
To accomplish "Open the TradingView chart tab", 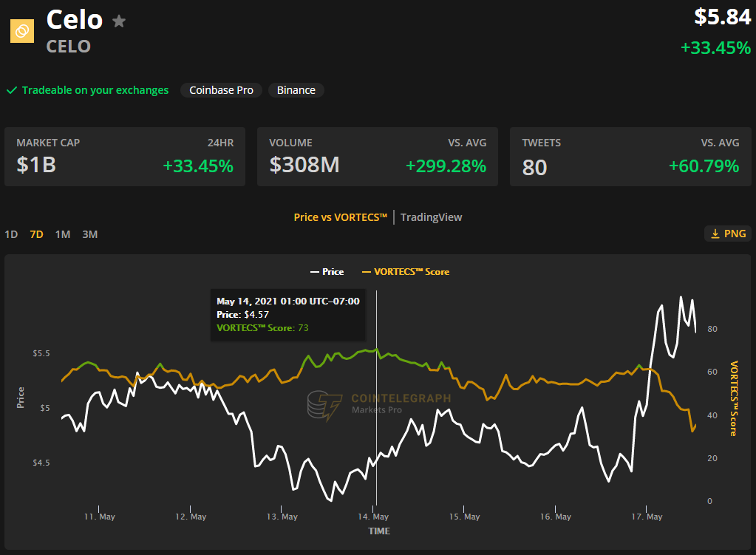I will click(431, 217).
